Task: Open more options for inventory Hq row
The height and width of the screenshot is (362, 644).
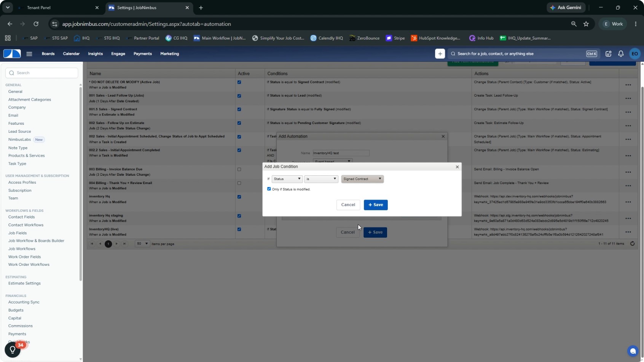Action: point(628,202)
